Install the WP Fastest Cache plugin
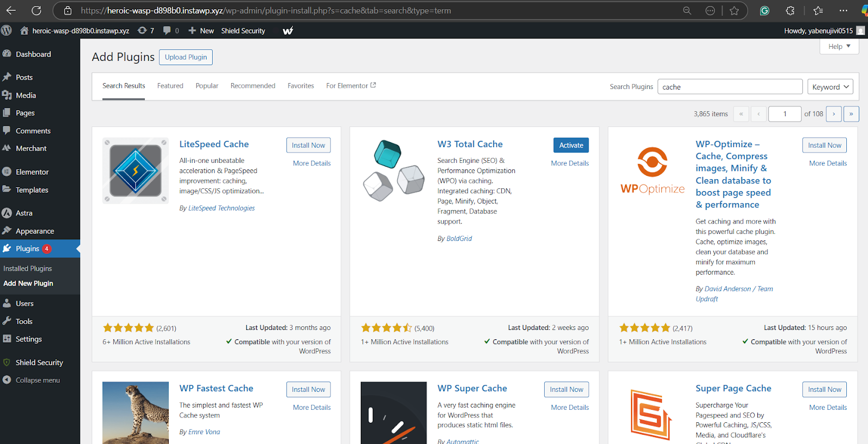 pyautogui.click(x=308, y=389)
